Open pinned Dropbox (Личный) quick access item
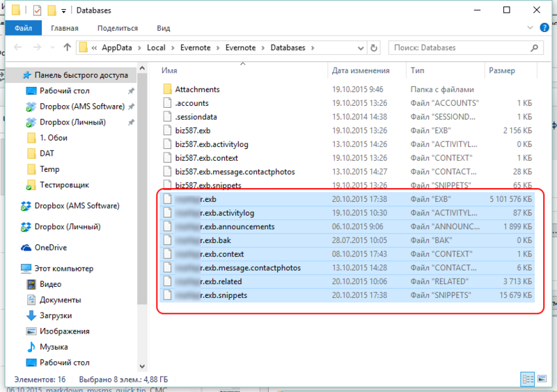The height and width of the screenshot is (392, 557). 72,122
